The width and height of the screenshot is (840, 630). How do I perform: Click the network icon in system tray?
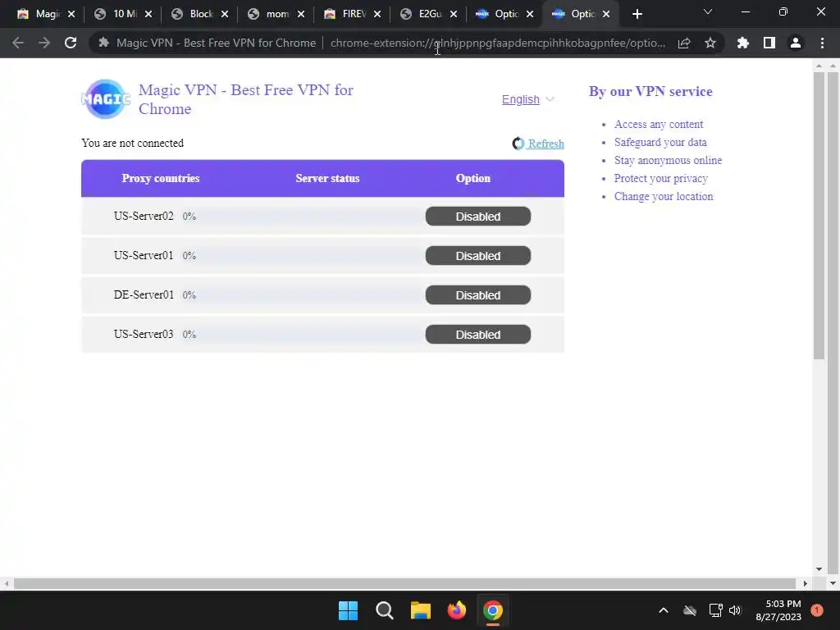click(715, 610)
